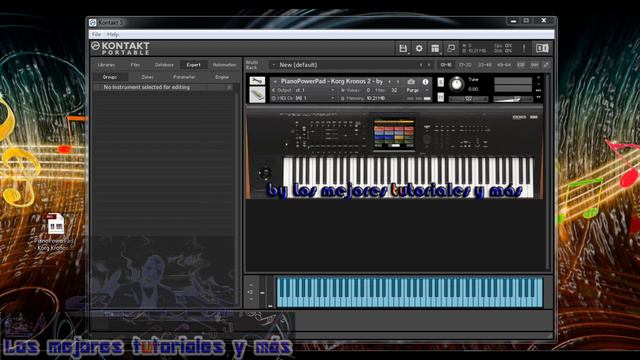This screenshot has width=640, height=360.
Task: Select the Expert tab
Action: coord(193,64)
